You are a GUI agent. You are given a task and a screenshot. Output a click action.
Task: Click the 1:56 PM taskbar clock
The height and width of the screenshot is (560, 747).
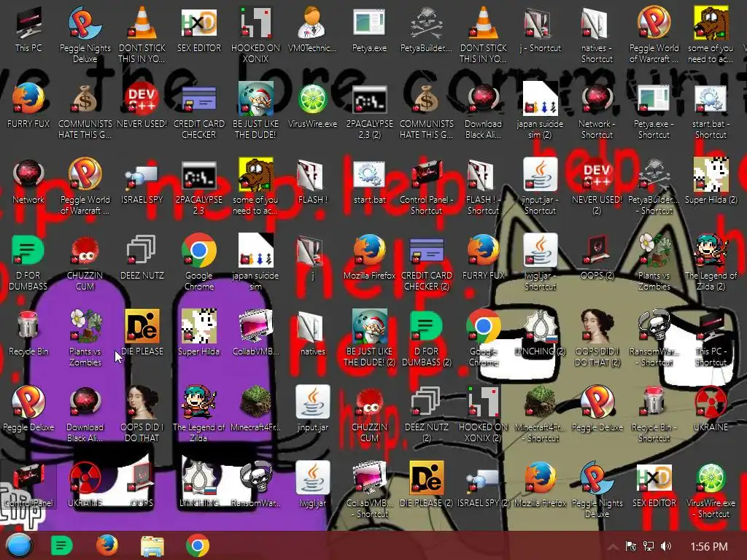click(708, 547)
